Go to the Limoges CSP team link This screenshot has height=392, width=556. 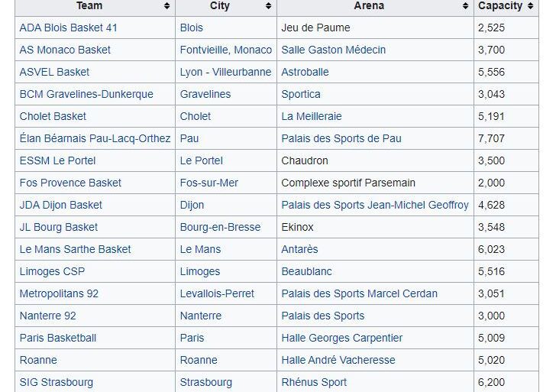52,271
